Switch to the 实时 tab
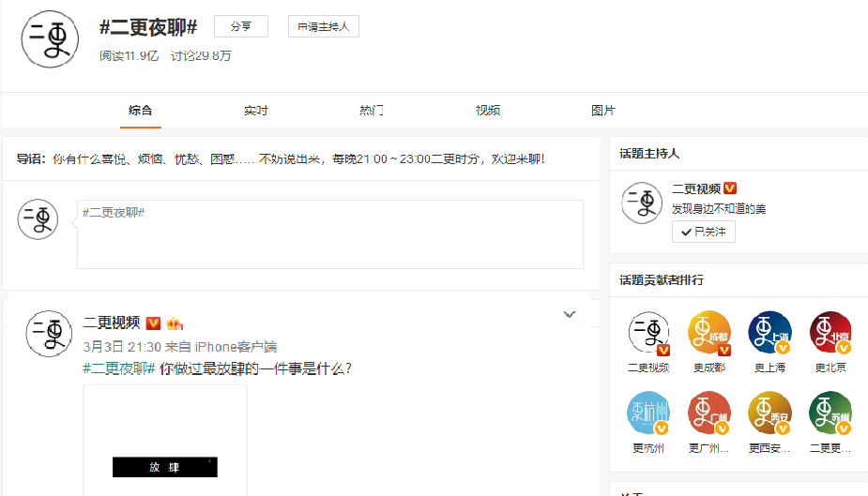 [256, 110]
